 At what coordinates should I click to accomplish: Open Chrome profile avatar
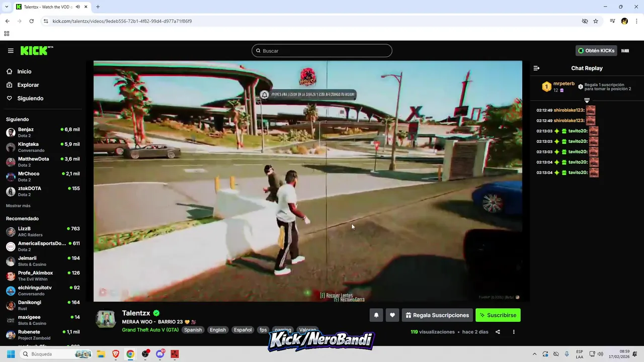coord(624,21)
